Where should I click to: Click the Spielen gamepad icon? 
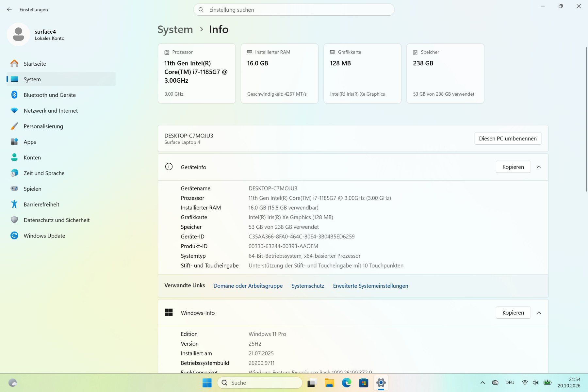[x=14, y=188]
